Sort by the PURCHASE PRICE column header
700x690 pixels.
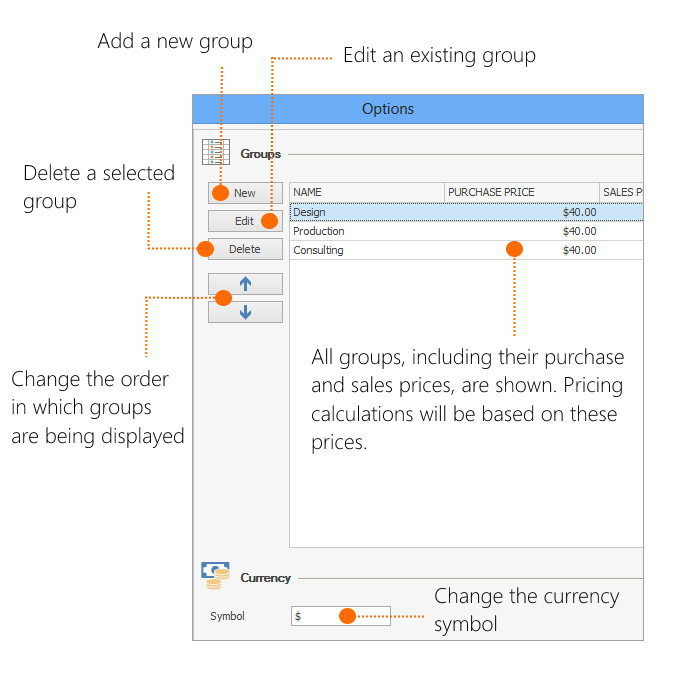pyautogui.click(x=522, y=192)
